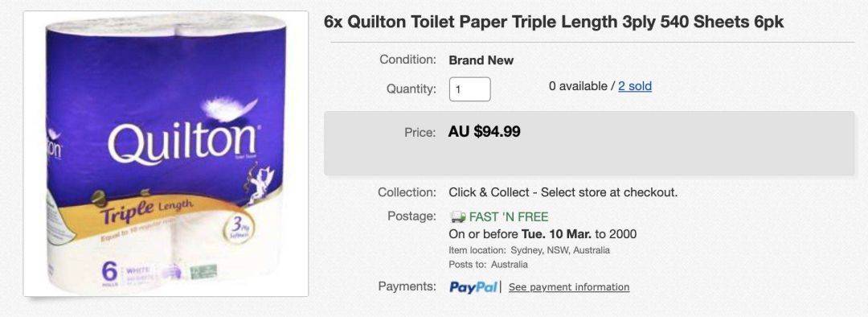The height and width of the screenshot is (317, 868).
Task: Click the PayPal logo
Action: coord(473,287)
